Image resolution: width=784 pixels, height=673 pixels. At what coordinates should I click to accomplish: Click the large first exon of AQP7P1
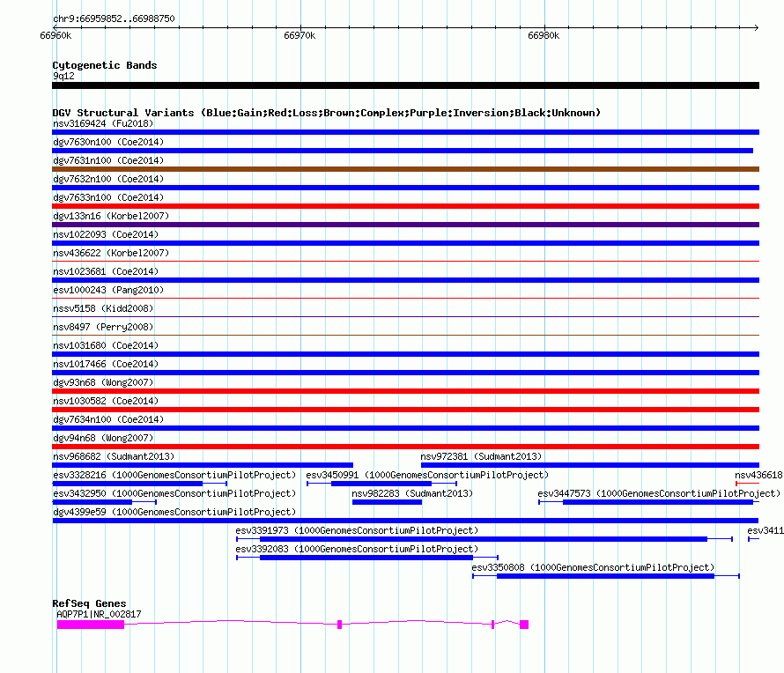(x=91, y=625)
